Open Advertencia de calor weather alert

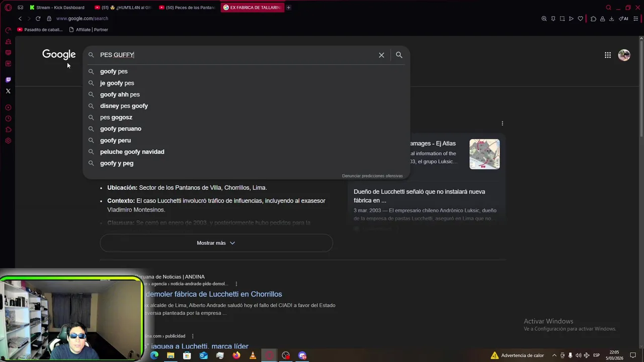click(517, 355)
